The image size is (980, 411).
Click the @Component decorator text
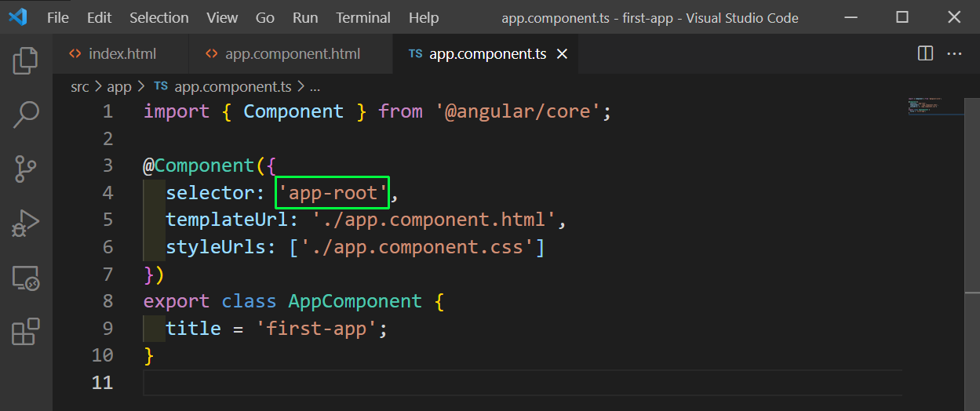pos(199,165)
